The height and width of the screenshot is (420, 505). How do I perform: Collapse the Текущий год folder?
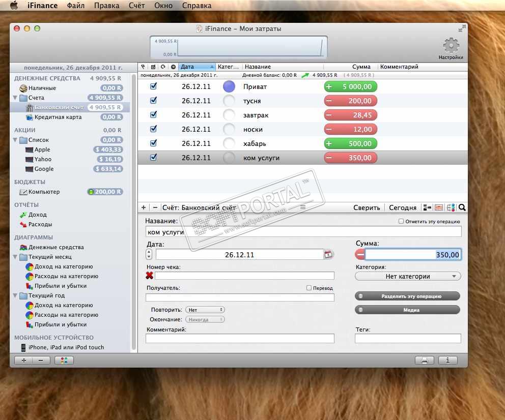pos(15,295)
